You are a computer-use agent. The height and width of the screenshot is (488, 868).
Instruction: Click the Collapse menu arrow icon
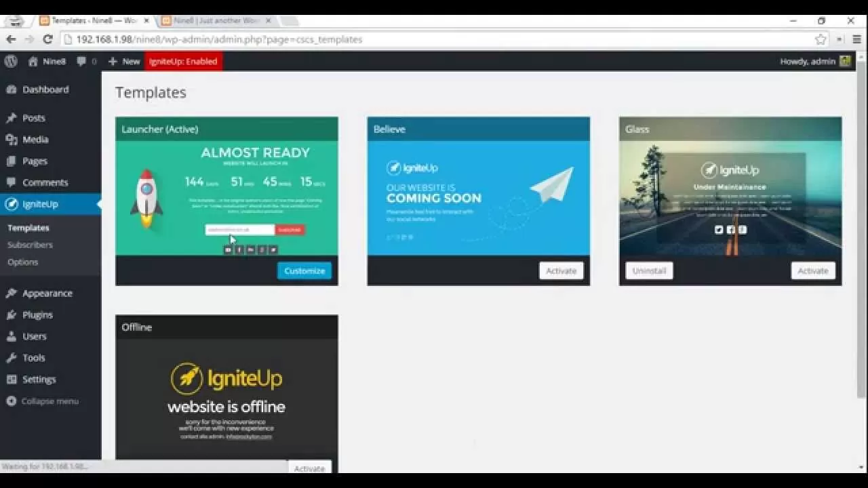pos(11,401)
